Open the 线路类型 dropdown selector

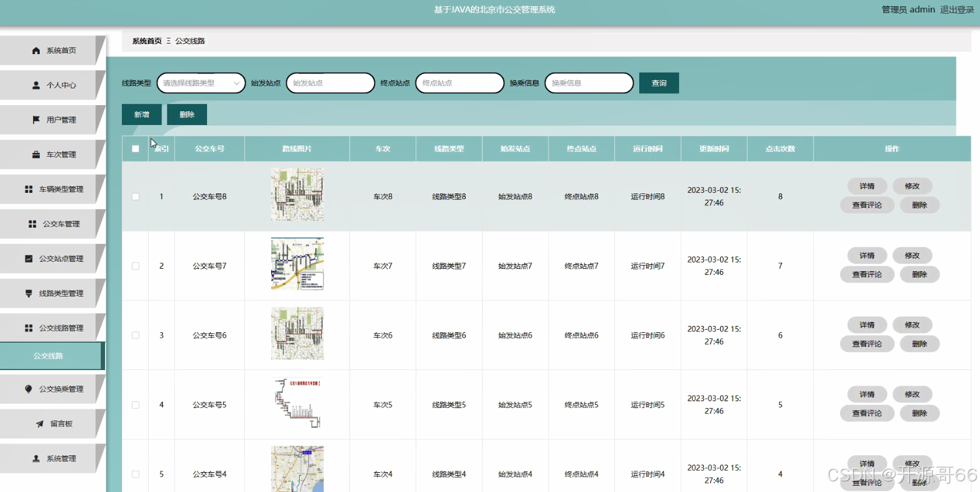201,83
